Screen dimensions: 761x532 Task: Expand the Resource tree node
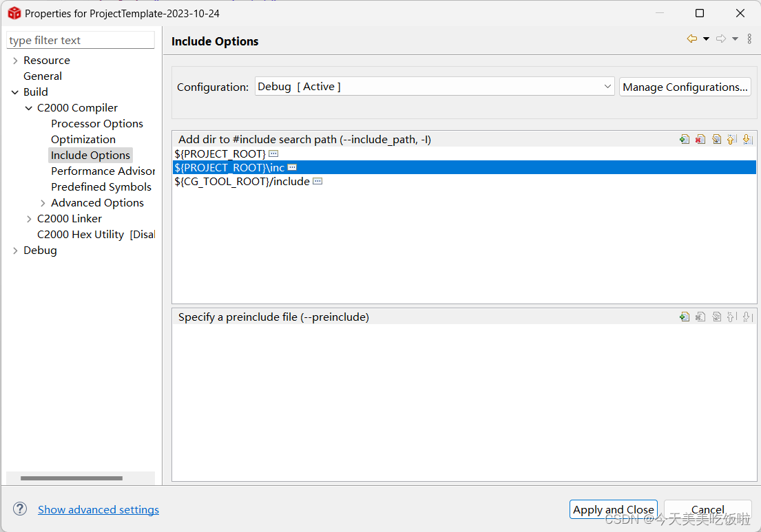click(x=15, y=61)
